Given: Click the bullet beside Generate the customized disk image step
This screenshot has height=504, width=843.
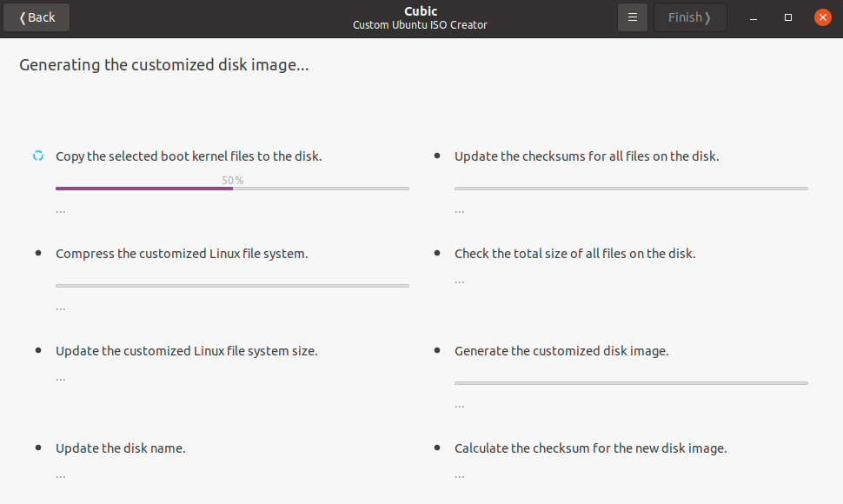Looking at the screenshot, I should pos(437,350).
